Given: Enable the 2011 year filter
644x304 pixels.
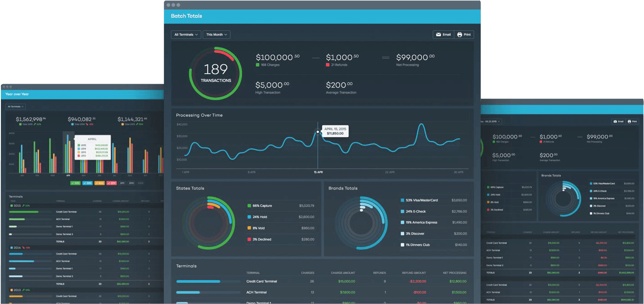Looking at the screenshot, I should click(x=122, y=183).
